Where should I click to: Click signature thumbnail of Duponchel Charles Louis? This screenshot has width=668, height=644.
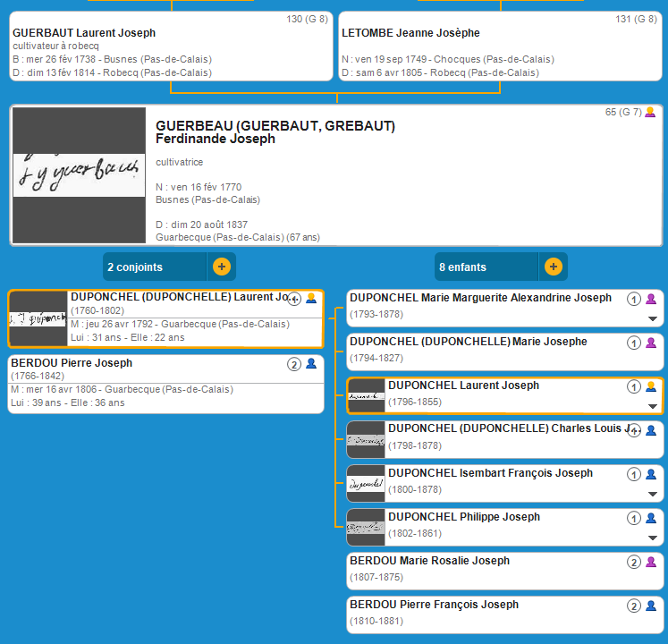pos(365,440)
